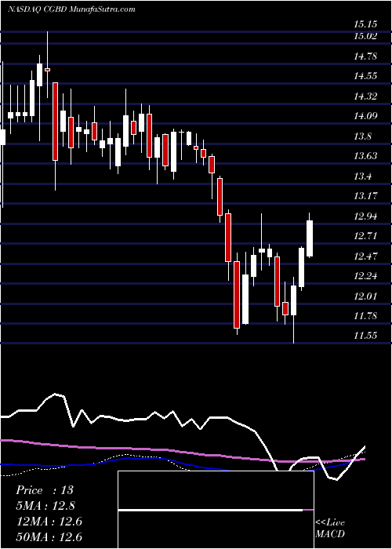The height and width of the screenshot is (549, 392).
Task: Click the tall red candle below 12.47
Action: (237, 294)
